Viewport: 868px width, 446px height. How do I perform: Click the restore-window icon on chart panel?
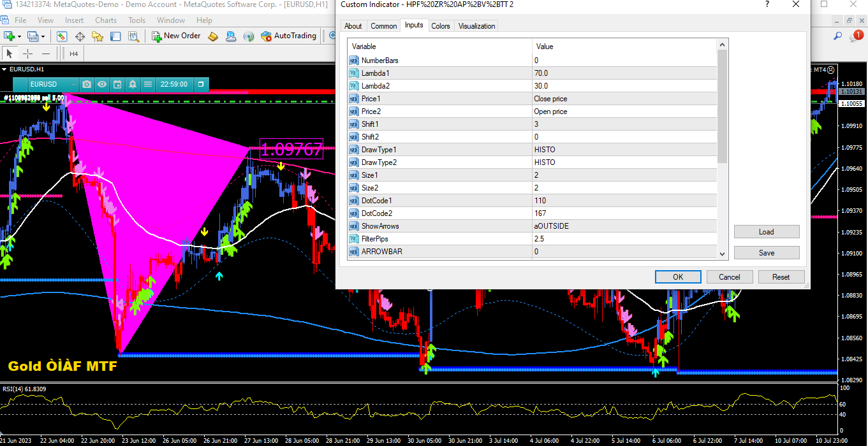click(200, 84)
